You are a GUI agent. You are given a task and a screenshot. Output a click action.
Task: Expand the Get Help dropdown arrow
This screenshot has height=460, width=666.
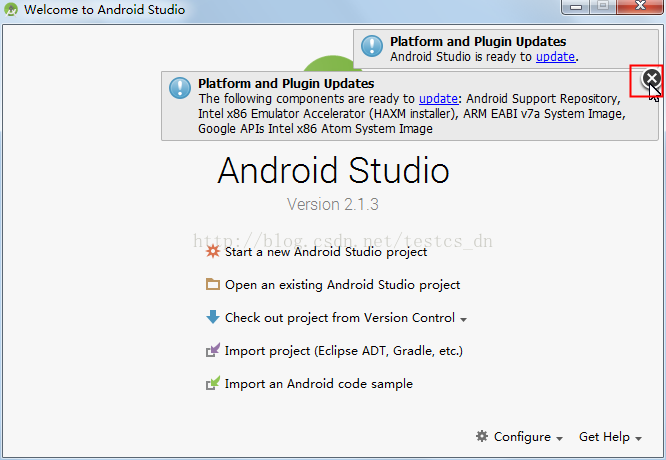pyautogui.click(x=638, y=439)
